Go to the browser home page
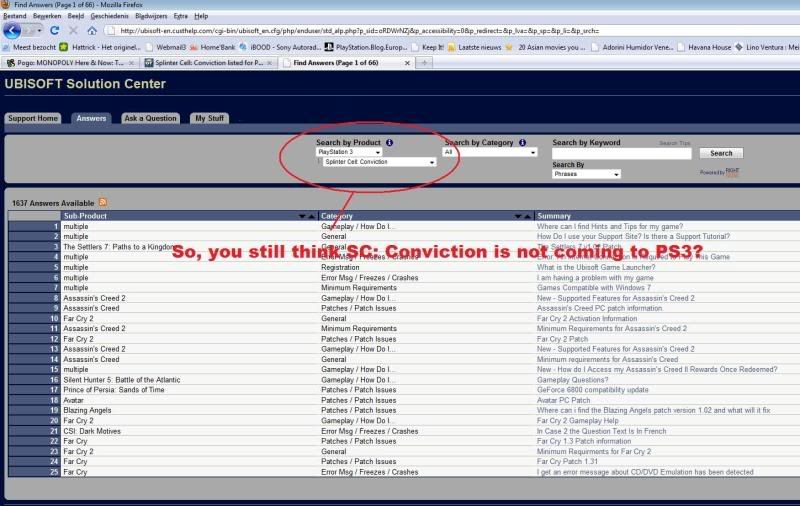 click(x=92, y=31)
